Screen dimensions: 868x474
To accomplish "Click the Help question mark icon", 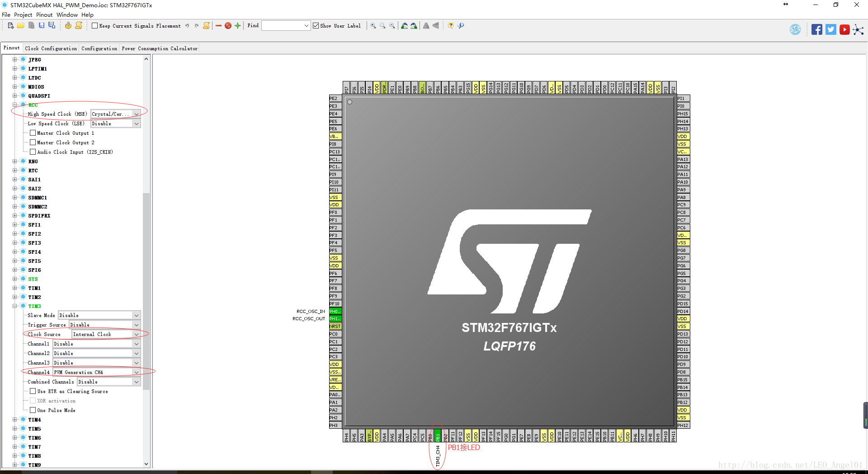I will (x=451, y=26).
